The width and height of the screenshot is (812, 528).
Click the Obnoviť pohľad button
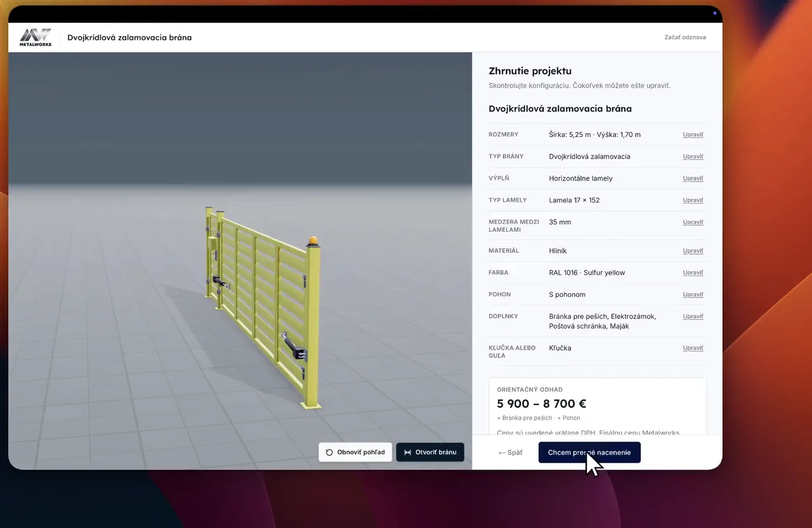click(x=355, y=452)
